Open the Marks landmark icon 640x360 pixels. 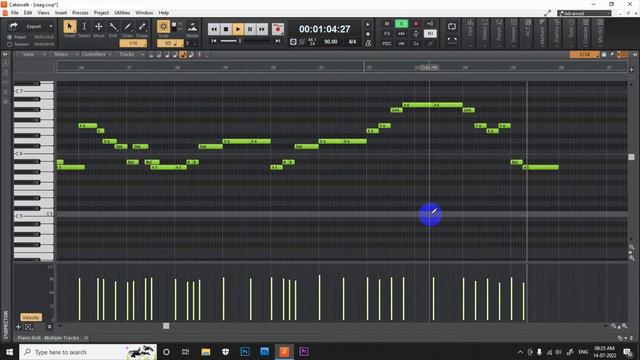tap(192, 27)
